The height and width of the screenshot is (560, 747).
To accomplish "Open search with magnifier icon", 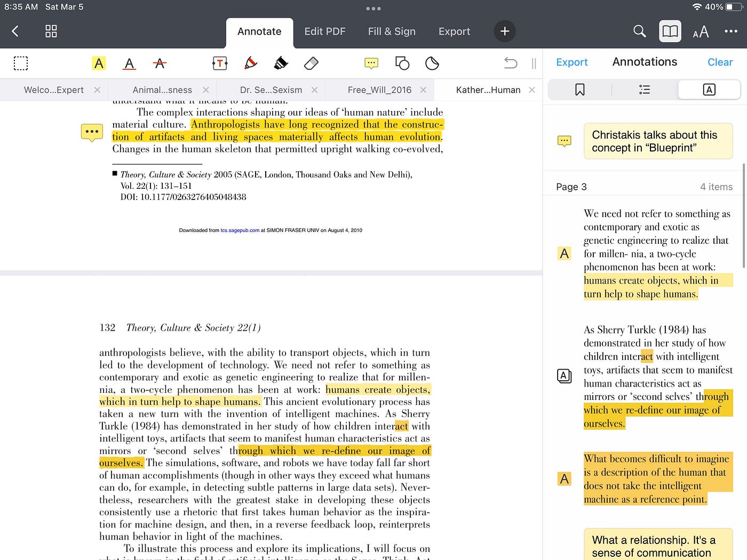I will [x=639, y=31].
